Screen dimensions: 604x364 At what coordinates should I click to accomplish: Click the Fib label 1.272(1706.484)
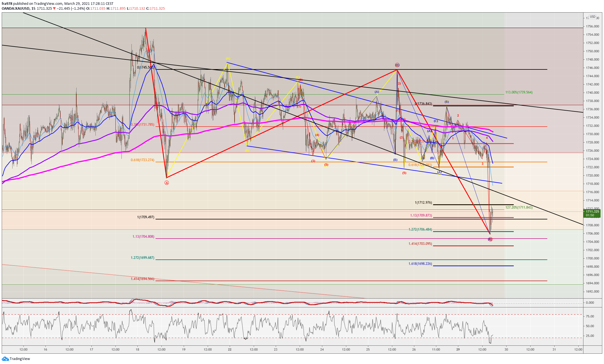420,229
